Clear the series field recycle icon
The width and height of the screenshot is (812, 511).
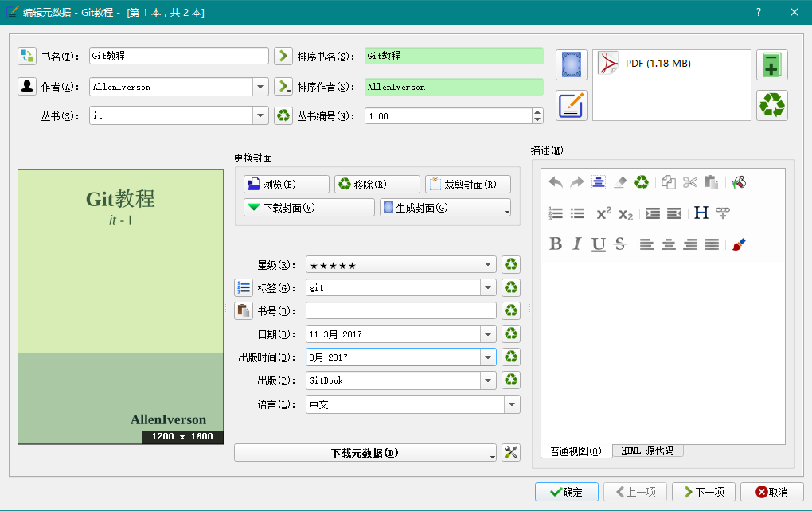(x=283, y=115)
